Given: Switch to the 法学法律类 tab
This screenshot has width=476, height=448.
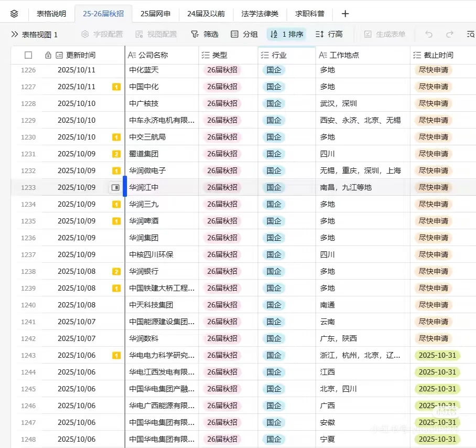Looking at the screenshot, I should [260, 14].
